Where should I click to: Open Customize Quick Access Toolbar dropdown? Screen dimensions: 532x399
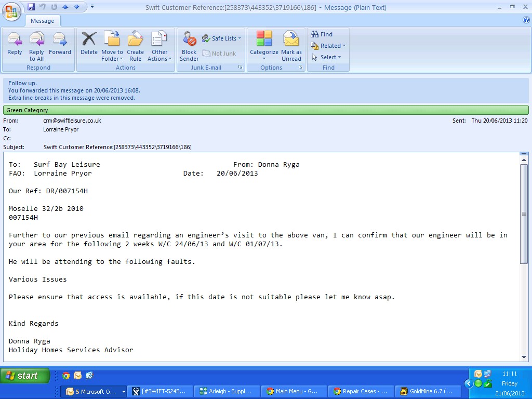[x=92, y=6]
